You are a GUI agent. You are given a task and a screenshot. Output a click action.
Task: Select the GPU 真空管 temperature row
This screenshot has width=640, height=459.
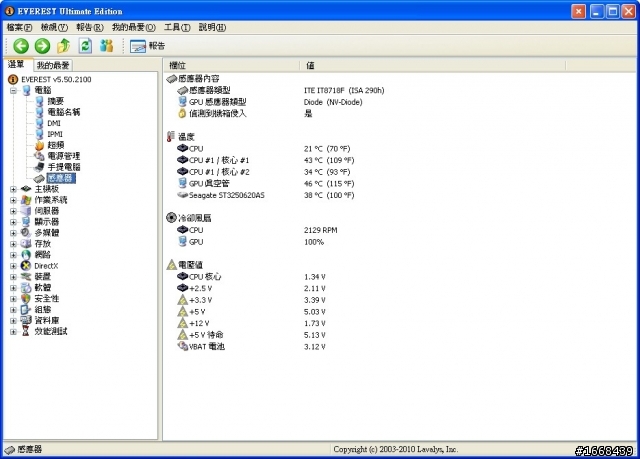[266, 184]
